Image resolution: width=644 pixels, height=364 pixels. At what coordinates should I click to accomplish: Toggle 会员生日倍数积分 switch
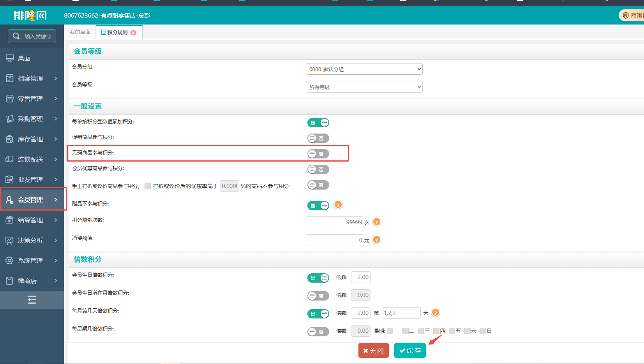318,278
